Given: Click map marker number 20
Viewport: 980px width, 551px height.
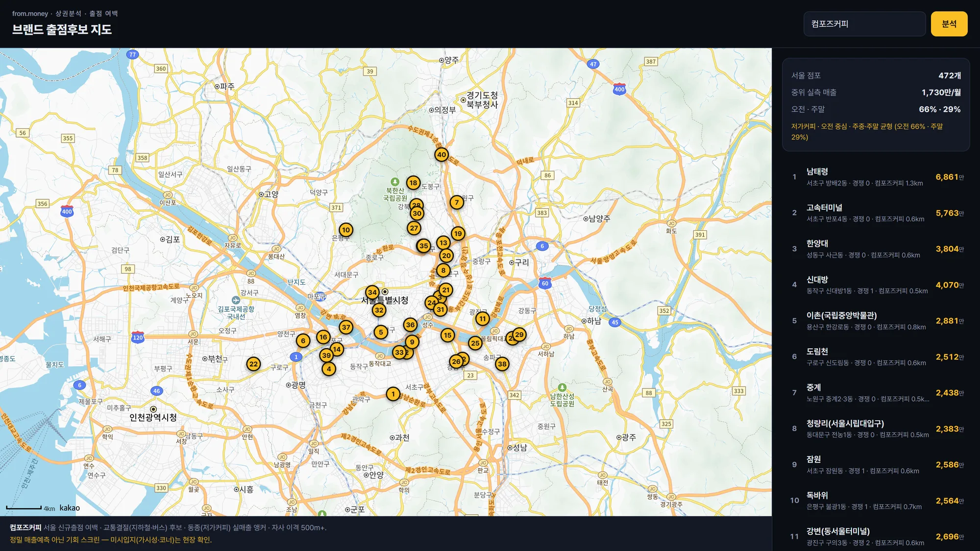Looking at the screenshot, I should (446, 256).
